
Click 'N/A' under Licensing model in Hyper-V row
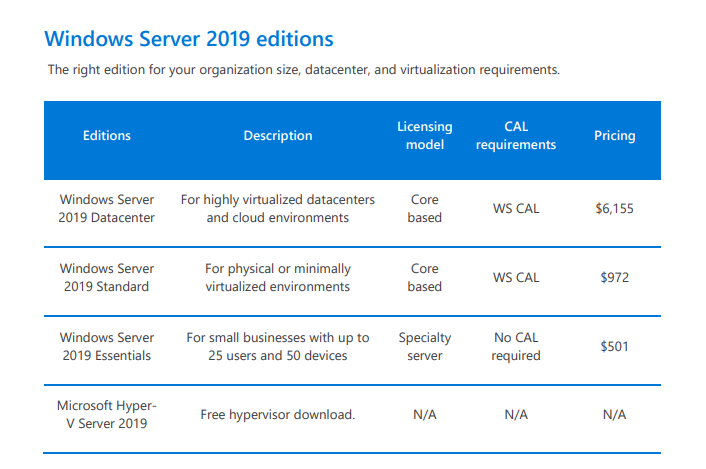[425, 414]
